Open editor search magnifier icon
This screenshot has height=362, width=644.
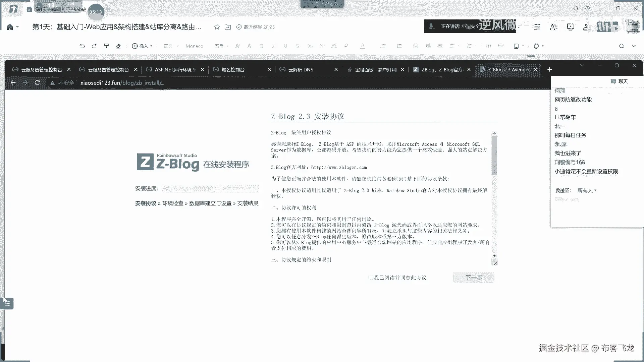click(x=622, y=46)
